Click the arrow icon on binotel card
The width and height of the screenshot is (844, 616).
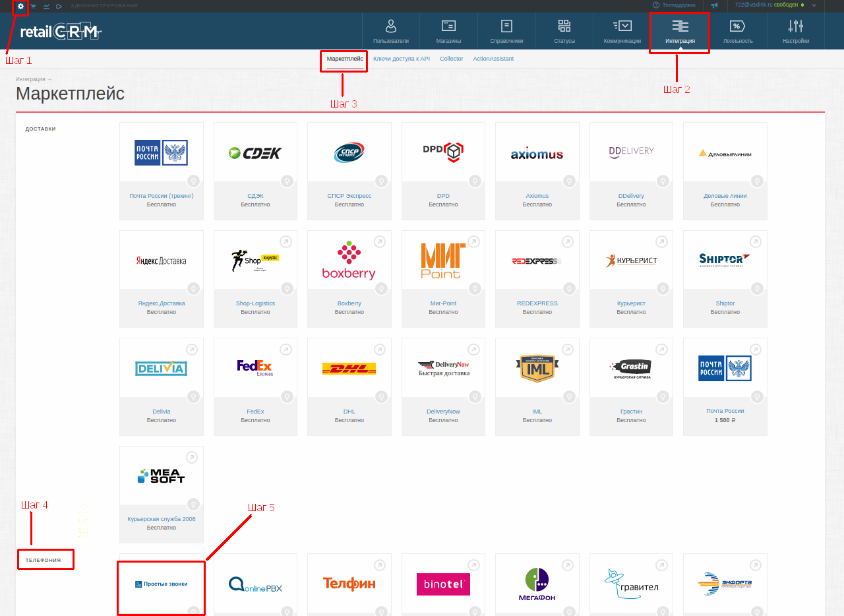coord(473,565)
